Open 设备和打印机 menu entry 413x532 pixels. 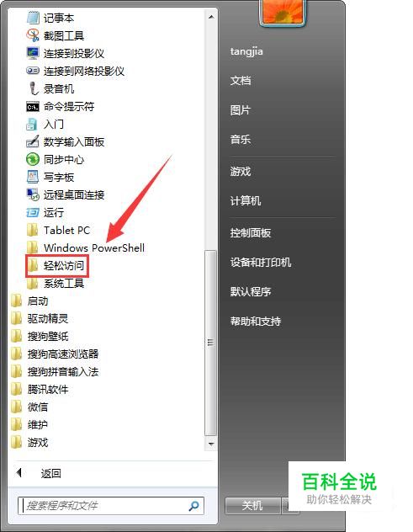[261, 262]
